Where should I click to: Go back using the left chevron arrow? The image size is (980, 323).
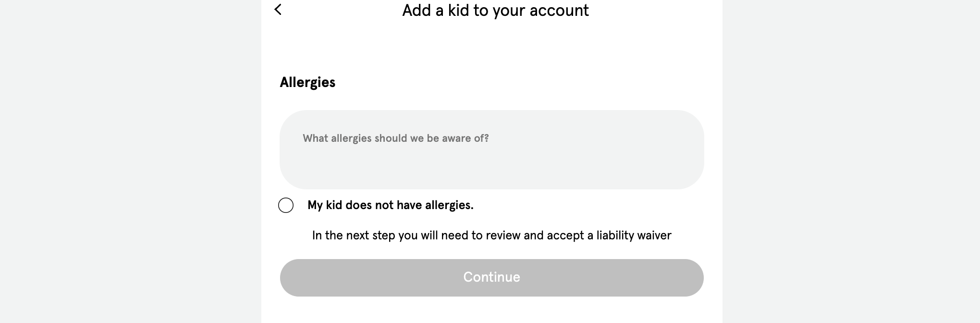278,10
